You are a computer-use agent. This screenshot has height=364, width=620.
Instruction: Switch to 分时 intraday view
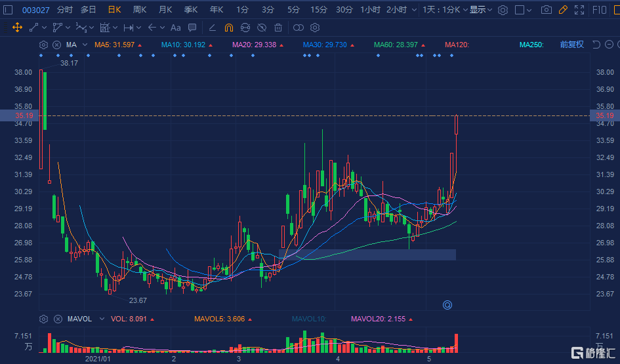64,10
